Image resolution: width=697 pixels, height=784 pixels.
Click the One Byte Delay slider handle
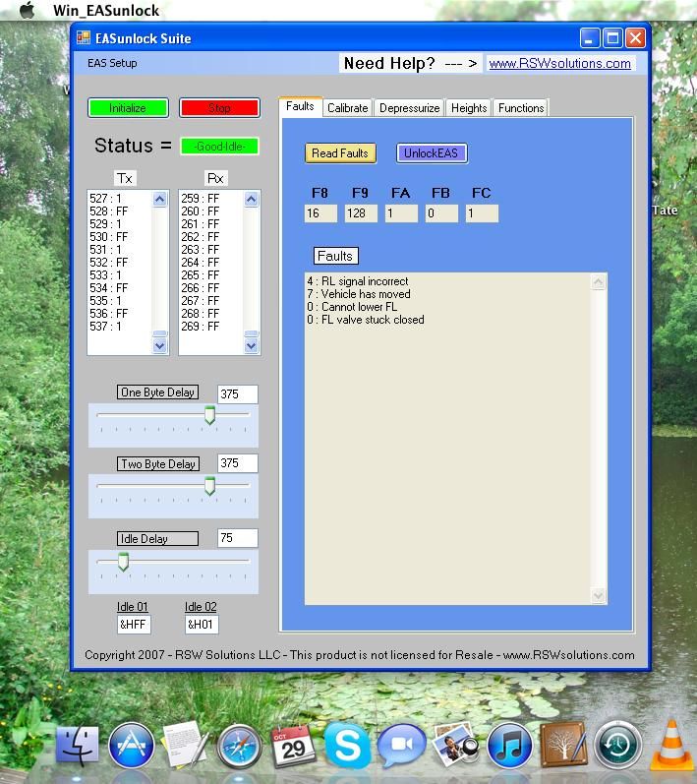pos(209,415)
